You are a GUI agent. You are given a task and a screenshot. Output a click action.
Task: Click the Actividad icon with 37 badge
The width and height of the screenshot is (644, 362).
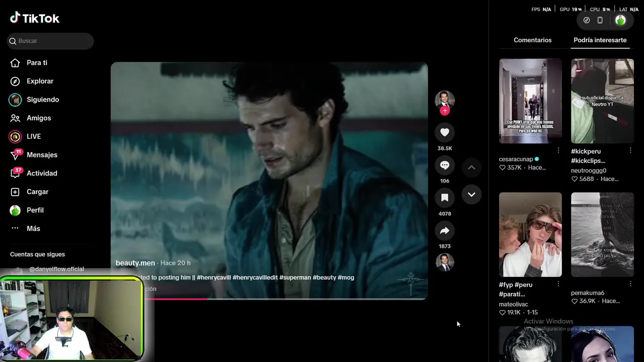point(16,173)
